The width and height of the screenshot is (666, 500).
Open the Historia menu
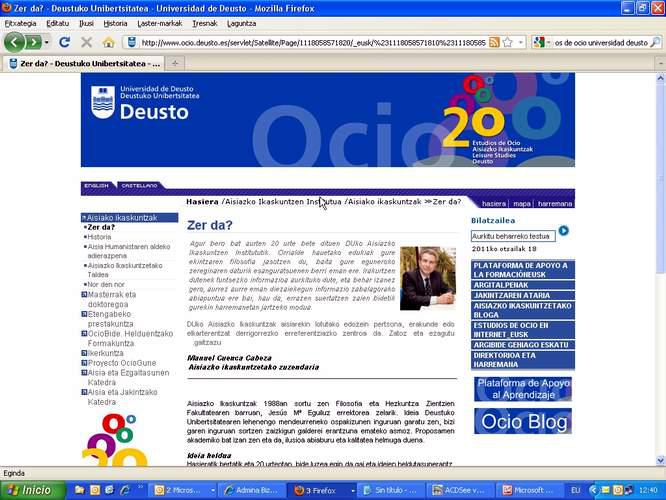115,23
